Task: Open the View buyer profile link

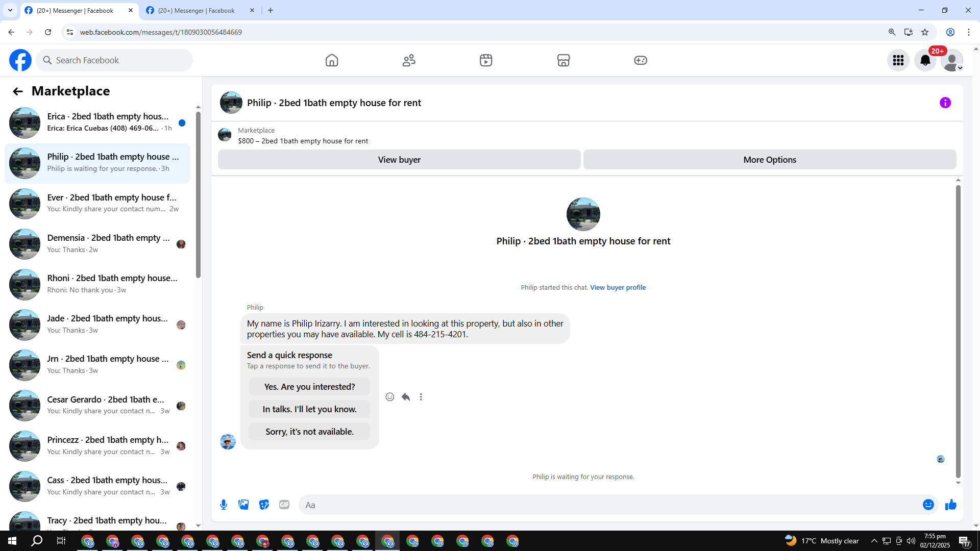Action: (618, 287)
